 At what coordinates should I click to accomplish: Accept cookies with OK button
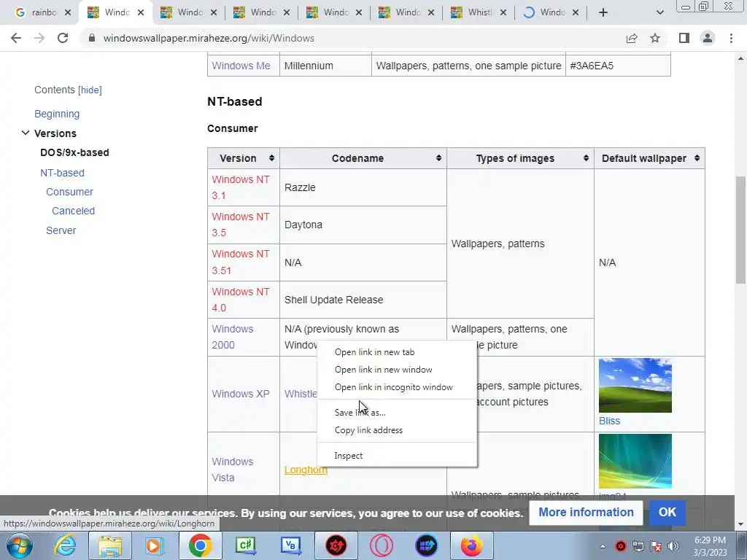pos(667,513)
